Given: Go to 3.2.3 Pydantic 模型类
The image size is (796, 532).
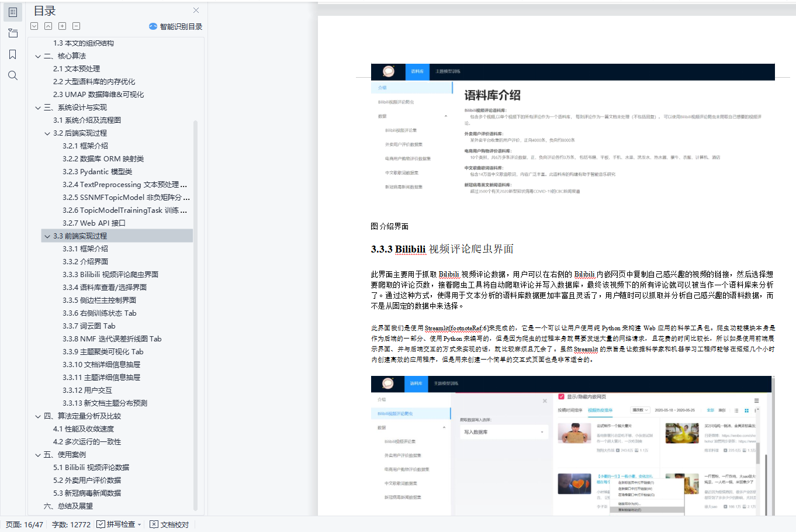Looking at the screenshot, I should [98, 172].
